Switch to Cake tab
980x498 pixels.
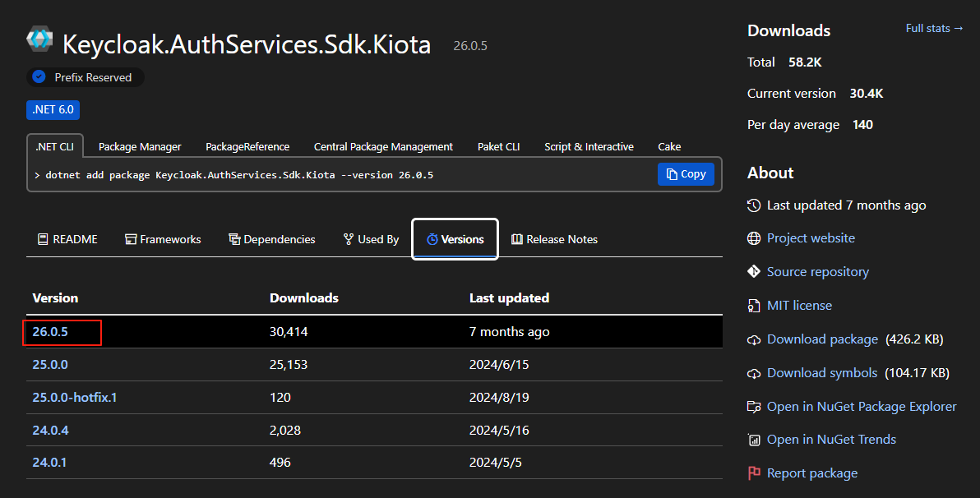point(669,147)
